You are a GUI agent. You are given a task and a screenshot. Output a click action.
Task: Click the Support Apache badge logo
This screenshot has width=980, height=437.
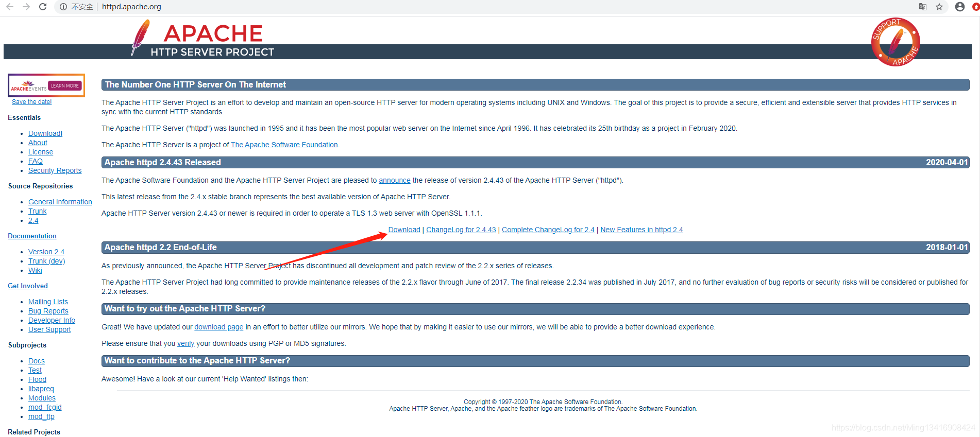coord(895,42)
